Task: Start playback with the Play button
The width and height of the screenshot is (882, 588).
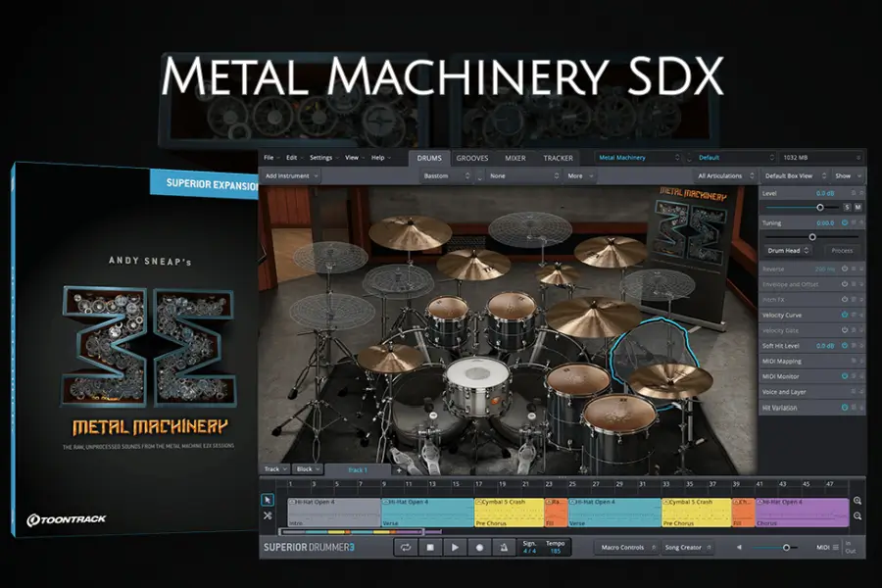Action: coord(455,547)
